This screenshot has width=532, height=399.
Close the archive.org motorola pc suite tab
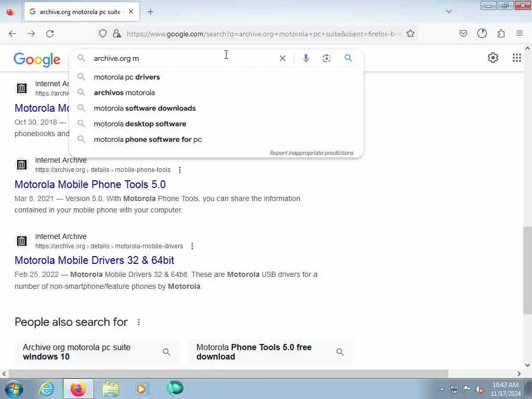(131, 11)
